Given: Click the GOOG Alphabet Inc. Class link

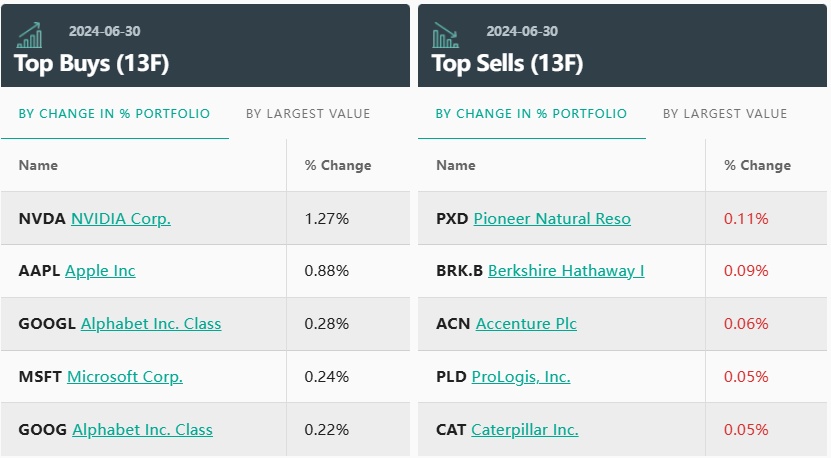Looking at the screenshot, I should click(142, 430).
